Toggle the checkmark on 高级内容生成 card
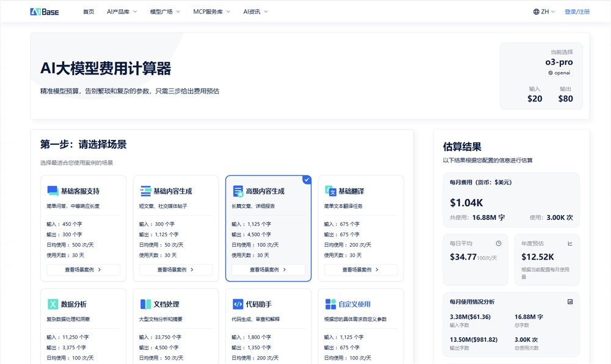 (x=306, y=180)
